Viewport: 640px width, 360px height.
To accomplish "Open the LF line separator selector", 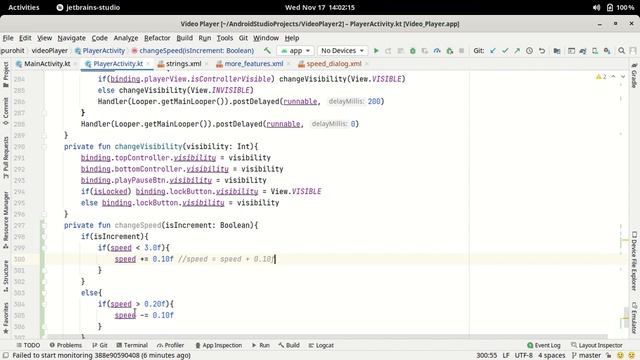I will [506, 356].
